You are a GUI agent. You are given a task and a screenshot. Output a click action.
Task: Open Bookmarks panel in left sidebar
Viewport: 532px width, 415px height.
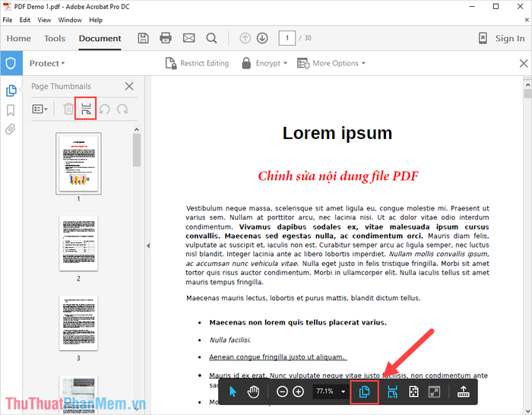coord(11,110)
